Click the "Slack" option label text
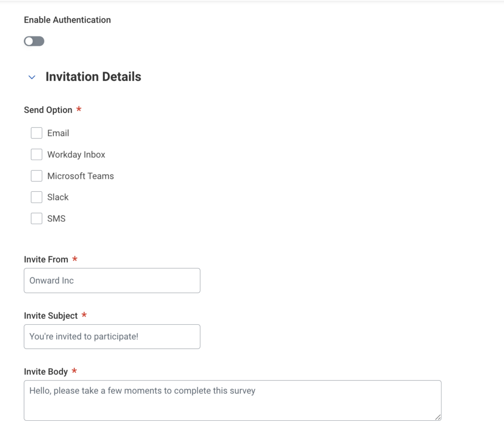 tap(58, 197)
